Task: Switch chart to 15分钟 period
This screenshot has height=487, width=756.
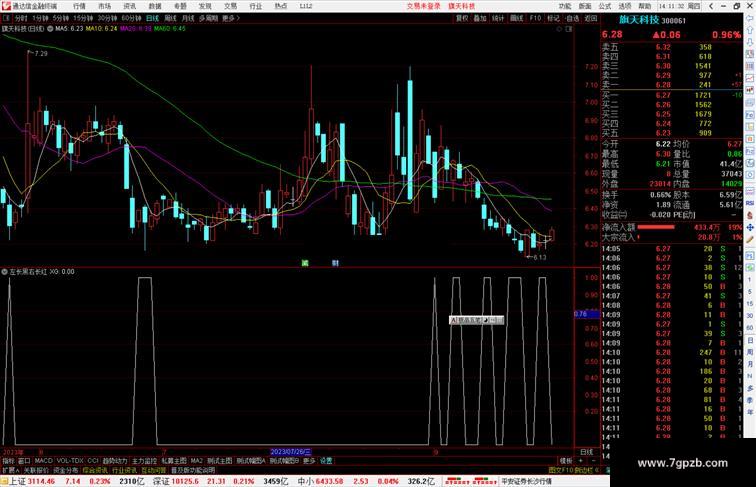Action: [83, 18]
